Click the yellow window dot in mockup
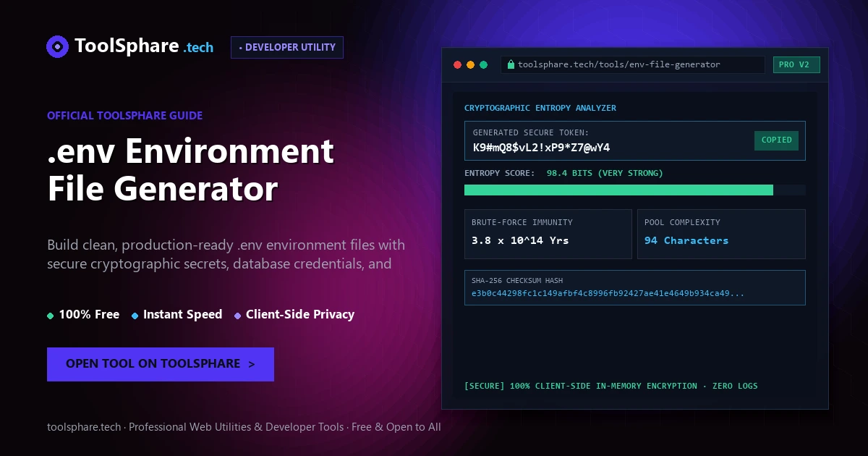The image size is (868, 456). [x=470, y=64]
